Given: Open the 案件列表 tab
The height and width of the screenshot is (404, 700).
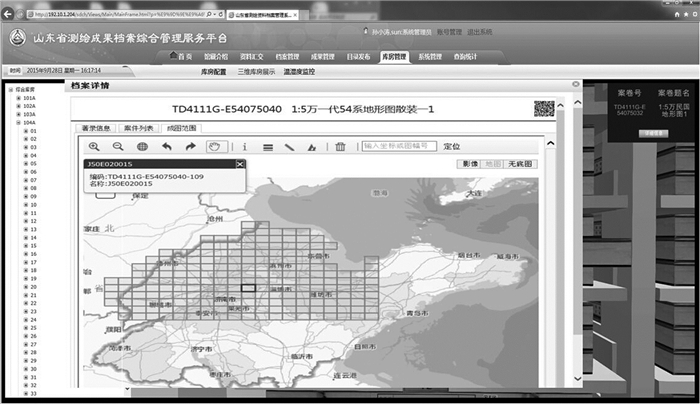Looking at the screenshot, I should point(138,129).
